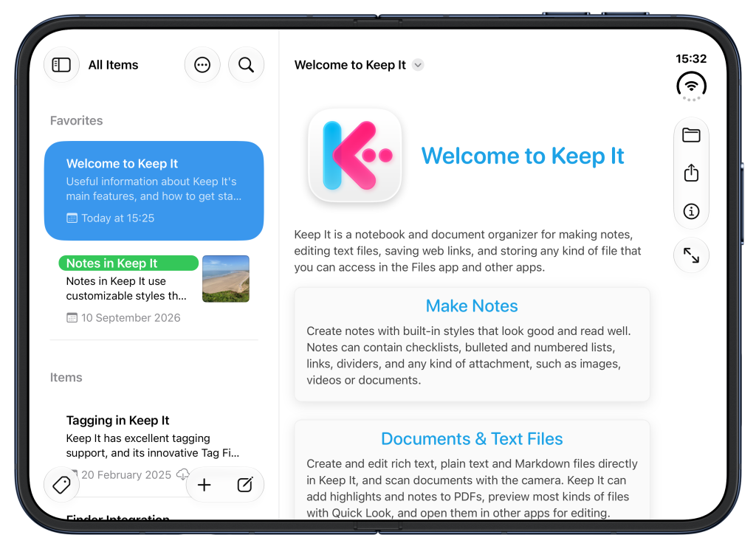The image size is (756, 549).
Task: Move item using the folder icon
Action: (691, 136)
